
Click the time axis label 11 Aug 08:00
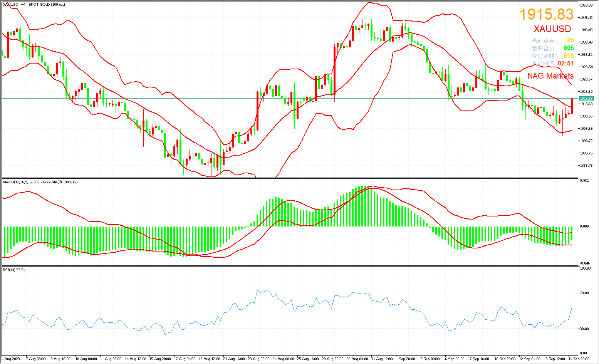[x=111, y=359]
